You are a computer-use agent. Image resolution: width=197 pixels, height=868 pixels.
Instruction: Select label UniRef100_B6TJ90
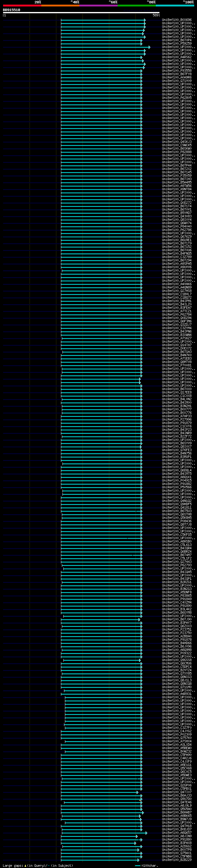(x=177, y=619)
